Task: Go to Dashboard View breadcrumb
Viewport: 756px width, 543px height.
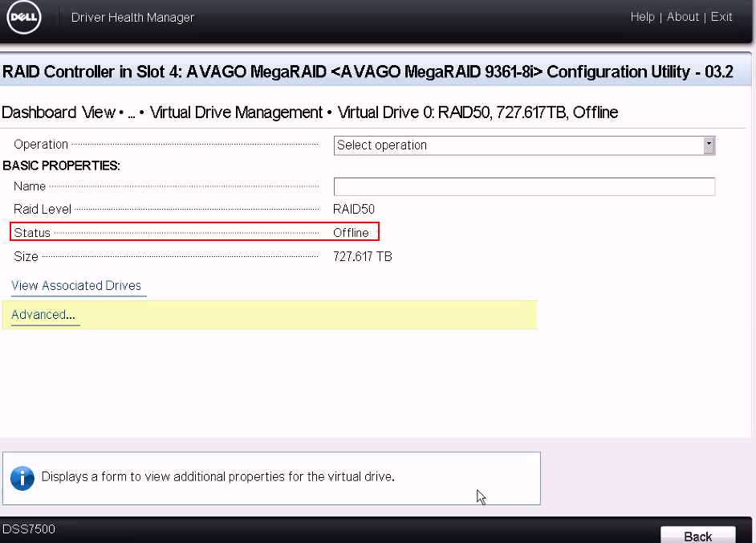Action: [x=59, y=112]
